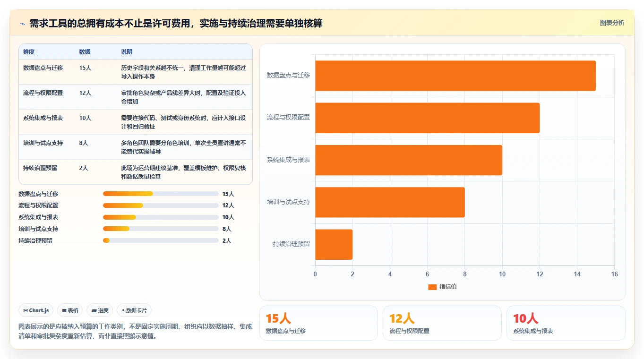
Task: Click the 流程与权限配置 chart bar
Action: pos(427,118)
